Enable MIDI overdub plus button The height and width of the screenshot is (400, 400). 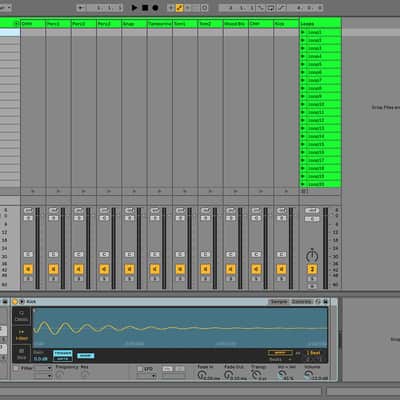click(x=171, y=8)
